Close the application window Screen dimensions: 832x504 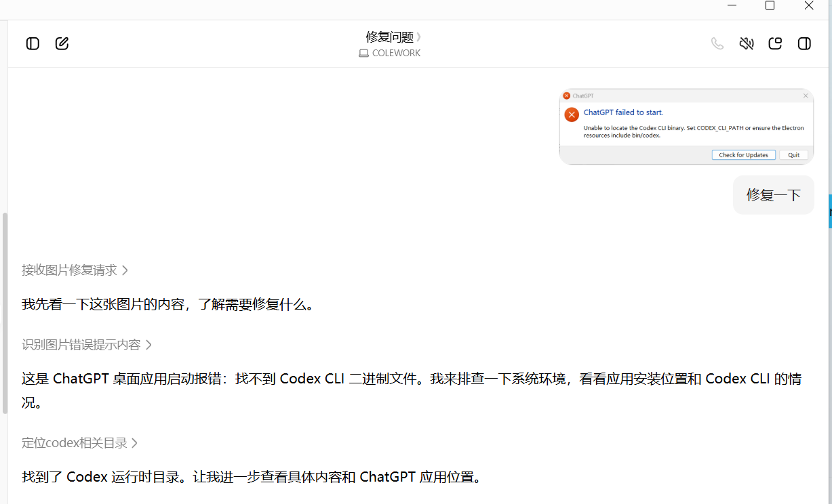809,5
